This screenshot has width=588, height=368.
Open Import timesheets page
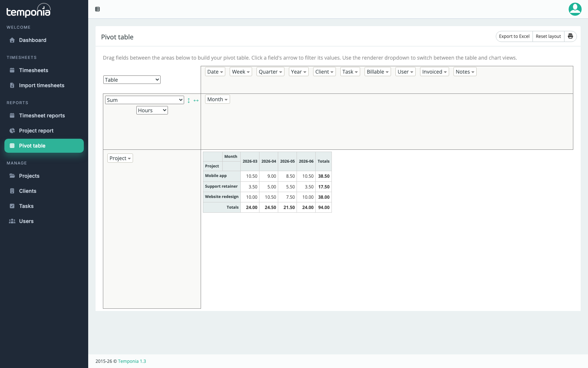click(44, 85)
